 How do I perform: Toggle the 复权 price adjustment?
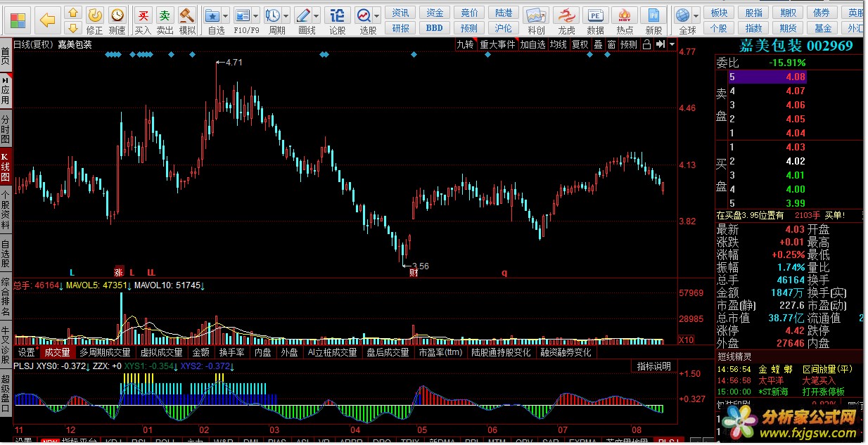click(580, 44)
